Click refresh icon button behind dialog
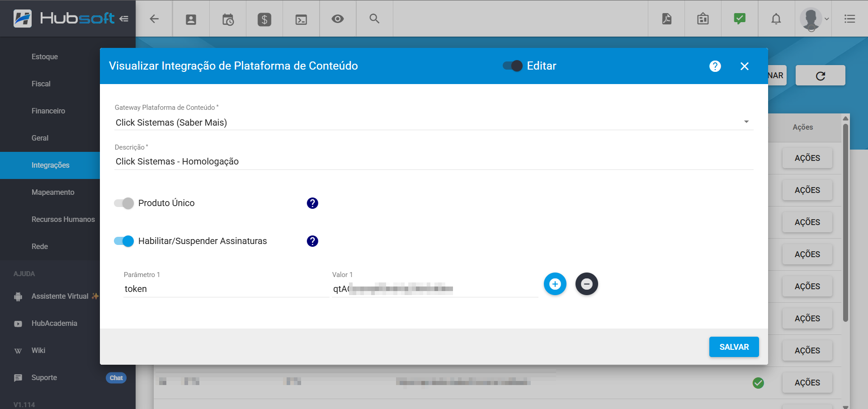Screen dimensions: 868x409 coord(821,75)
